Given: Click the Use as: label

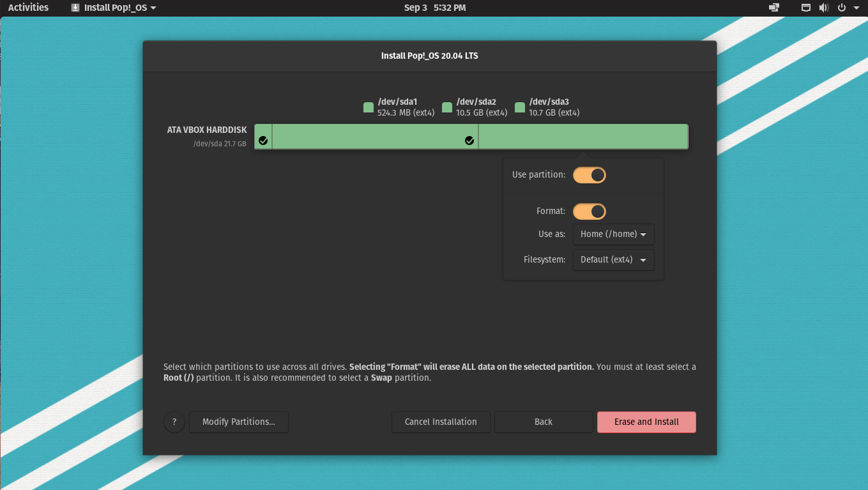Looking at the screenshot, I should pos(552,234).
